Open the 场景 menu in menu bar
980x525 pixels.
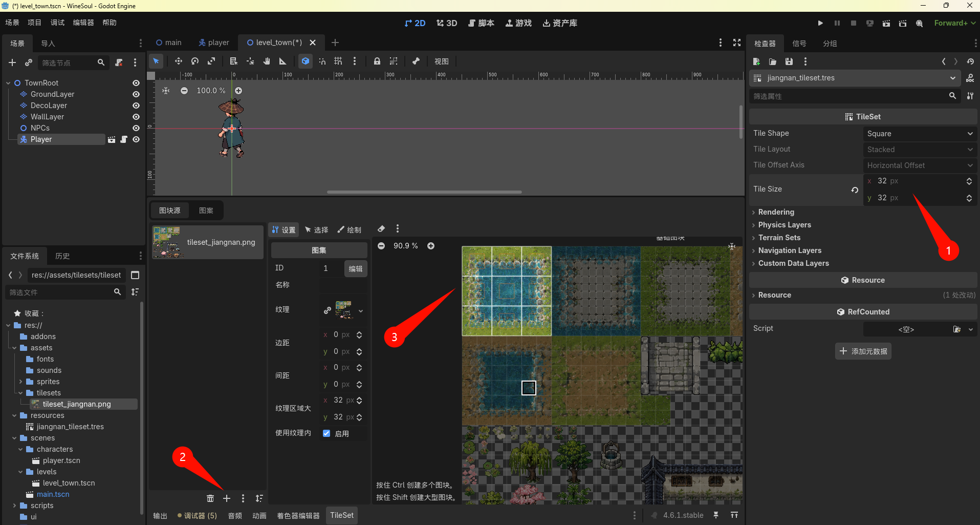12,23
